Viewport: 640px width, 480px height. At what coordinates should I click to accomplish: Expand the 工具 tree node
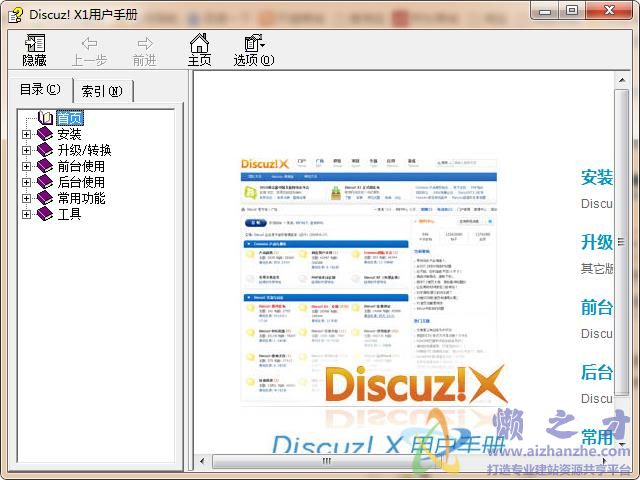(26, 214)
